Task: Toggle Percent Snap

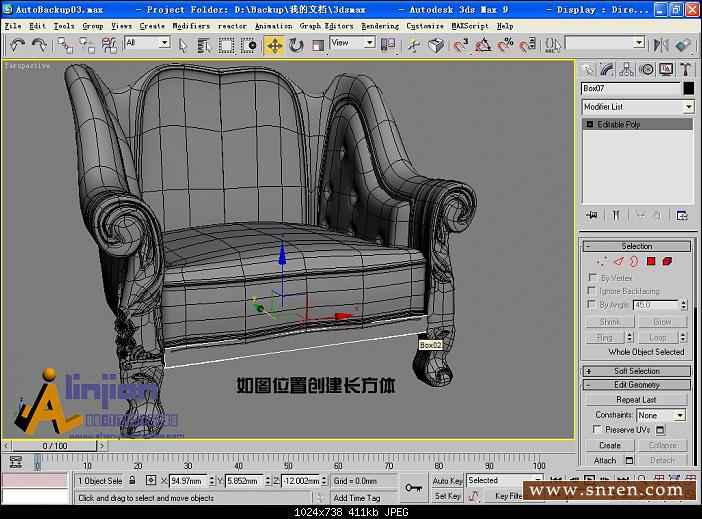Action: [x=505, y=45]
